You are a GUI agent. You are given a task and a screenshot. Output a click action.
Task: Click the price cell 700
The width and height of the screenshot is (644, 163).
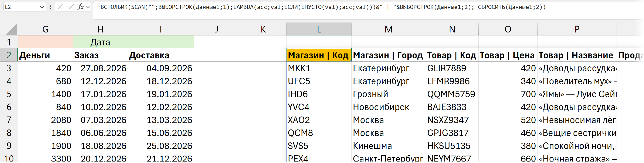point(508,94)
